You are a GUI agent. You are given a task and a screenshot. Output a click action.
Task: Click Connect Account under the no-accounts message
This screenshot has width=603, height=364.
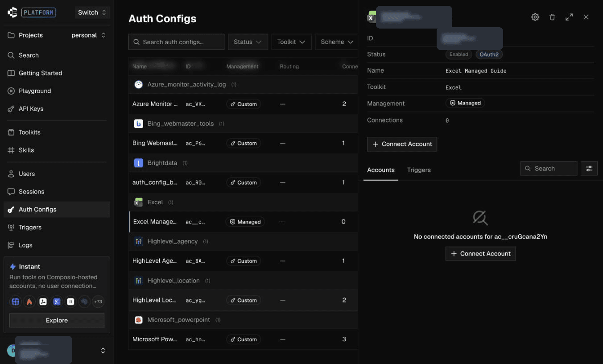(x=480, y=254)
